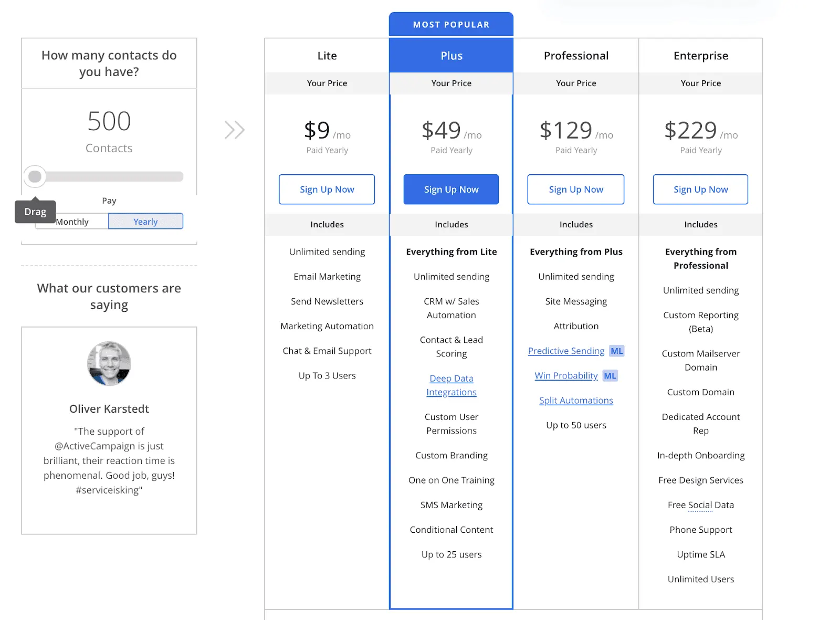
Task: Click the Professional plan heading
Action: (576, 56)
